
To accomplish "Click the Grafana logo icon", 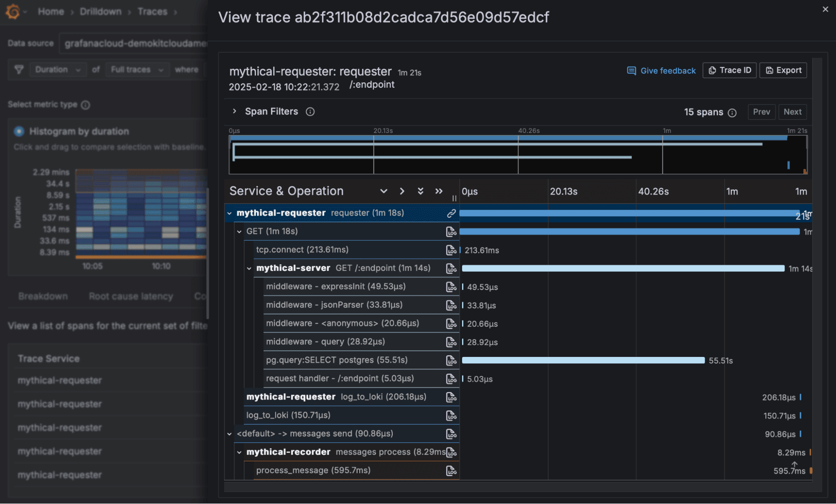I will tap(12, 11).
